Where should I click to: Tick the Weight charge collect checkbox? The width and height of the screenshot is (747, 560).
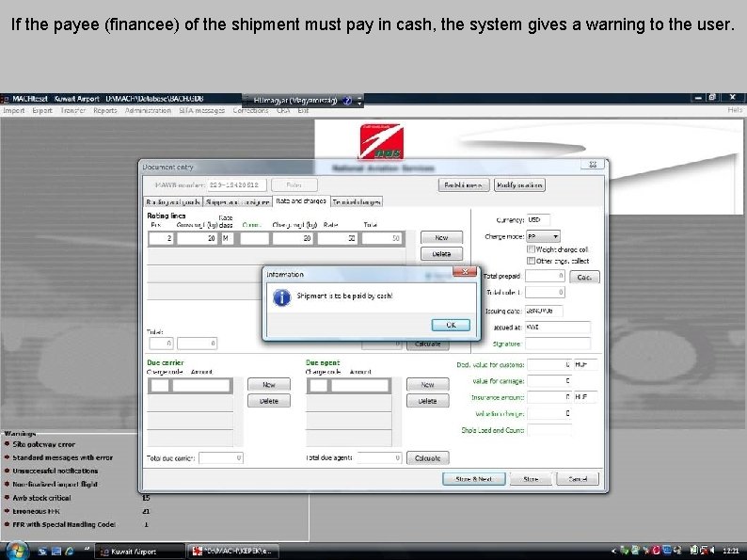pos(531,249)
